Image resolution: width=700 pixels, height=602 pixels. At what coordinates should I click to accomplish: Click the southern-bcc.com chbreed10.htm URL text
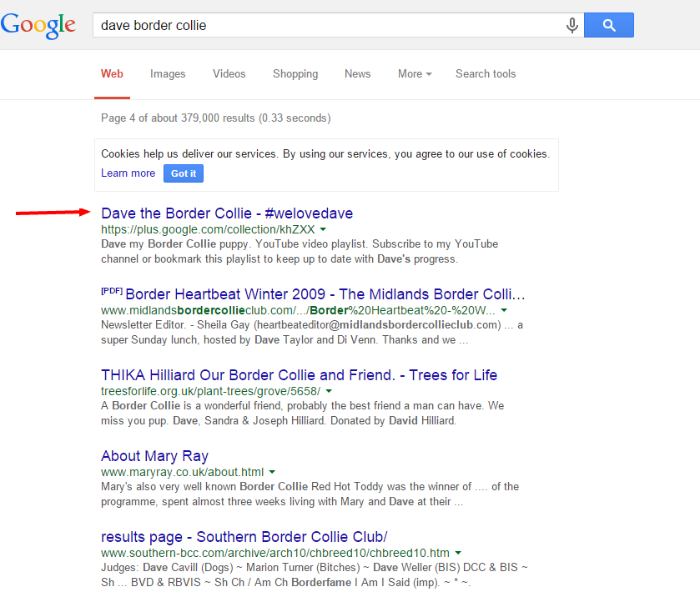pos(275,553)
